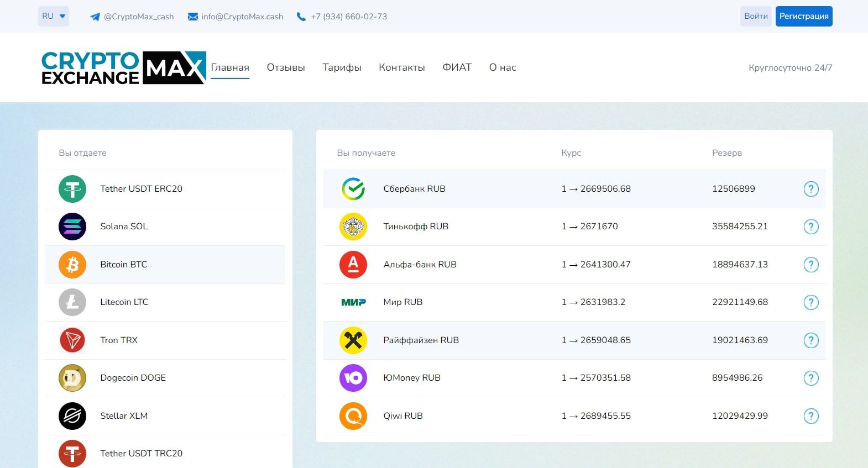Open help icon in Райффайзен RUB row
This screenshot has height=468, width=868.
pyautogui.click(x=811, y=340)
